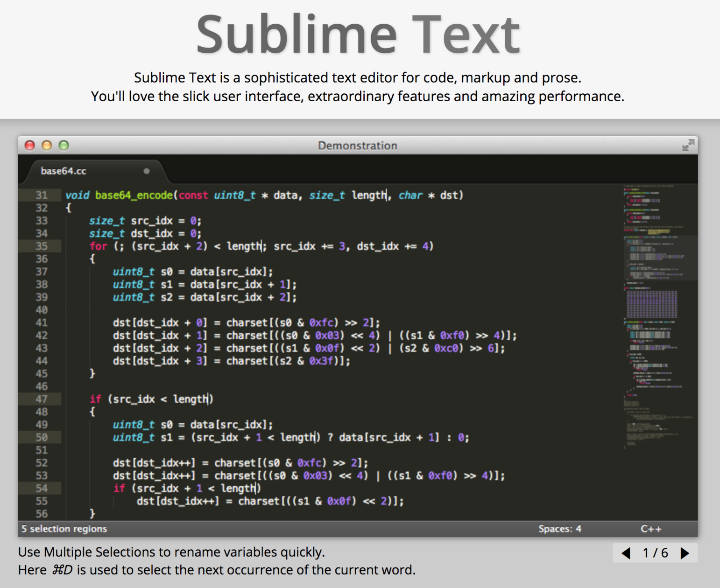
Task: Click line number 50 in gutter
Action: (42, 437)
